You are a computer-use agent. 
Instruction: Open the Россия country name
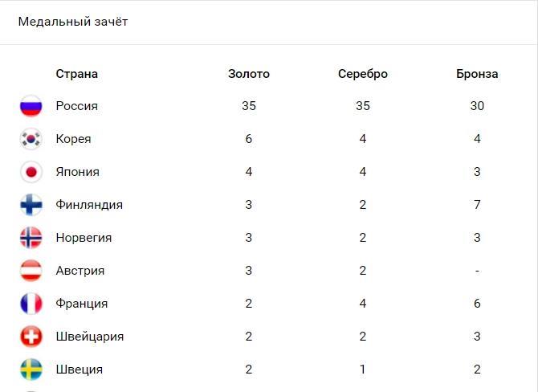tap(77, 106)
